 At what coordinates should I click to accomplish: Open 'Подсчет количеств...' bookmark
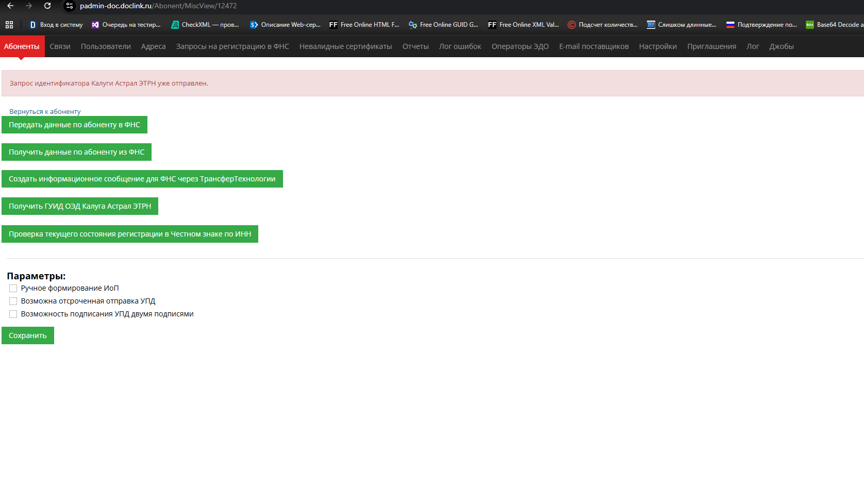(x=603, y=25)
